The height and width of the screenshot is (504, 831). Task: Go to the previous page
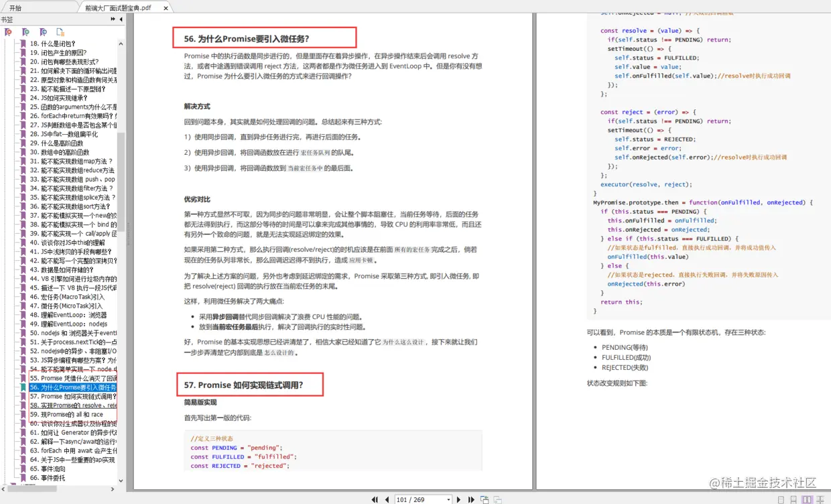(x=387, y=499)
